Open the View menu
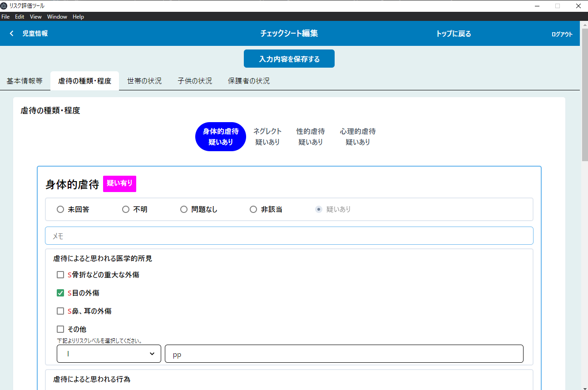The width and height of the screenshot is (588, 390). point(36,17)
